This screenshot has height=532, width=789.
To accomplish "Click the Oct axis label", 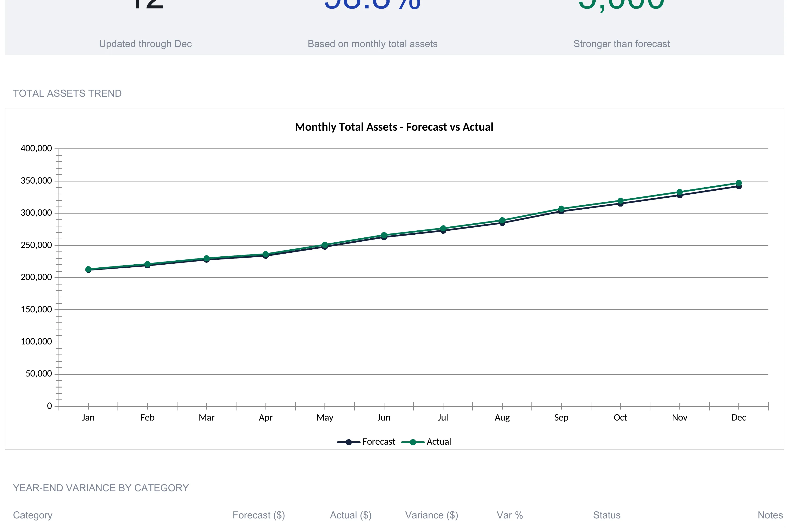I will pos(620,418).
